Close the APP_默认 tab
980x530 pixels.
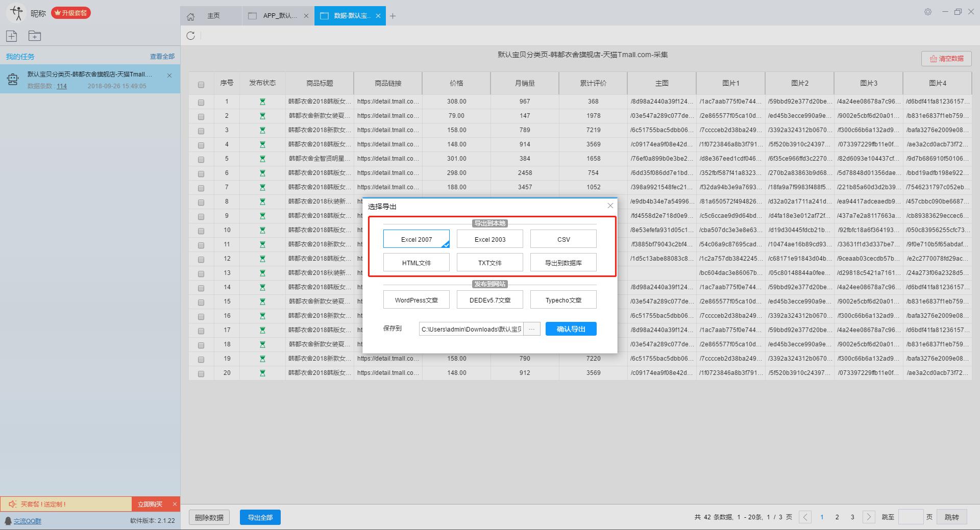[x=306, y=16]
